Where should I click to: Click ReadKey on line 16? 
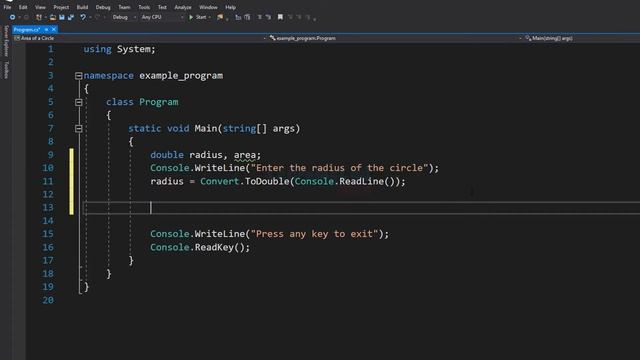214,247
